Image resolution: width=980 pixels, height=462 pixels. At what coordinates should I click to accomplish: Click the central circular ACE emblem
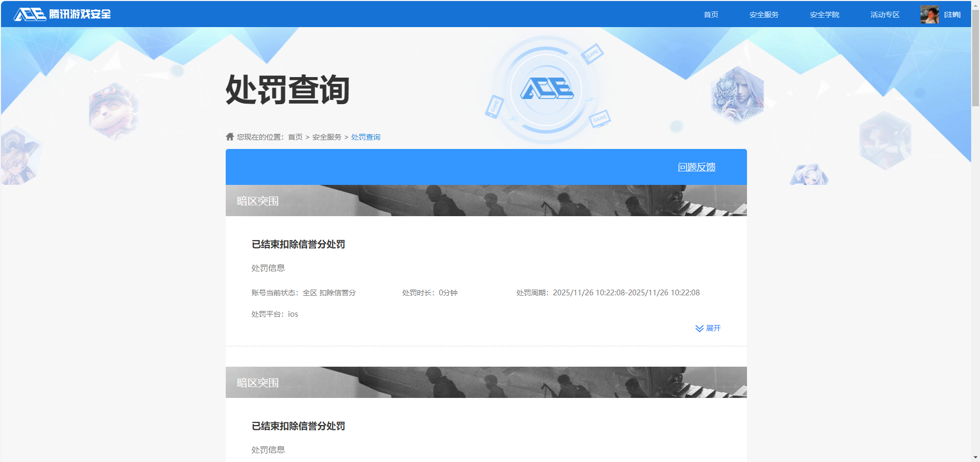[x=546, y=89]
